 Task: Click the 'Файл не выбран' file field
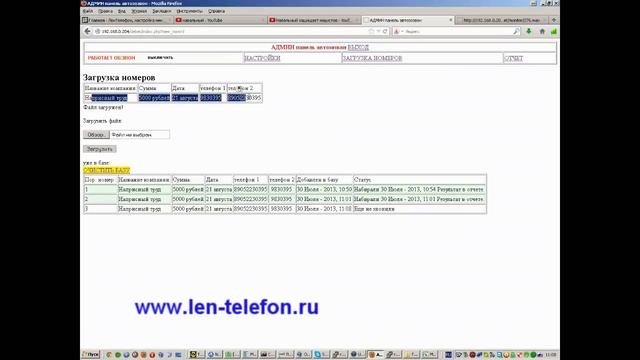140,135
